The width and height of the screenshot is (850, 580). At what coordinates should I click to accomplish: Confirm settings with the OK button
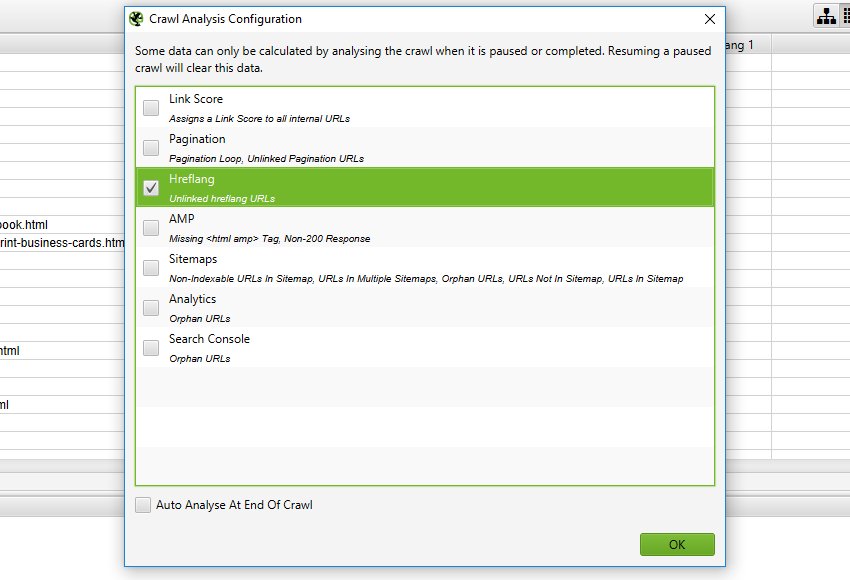pyautogui.click(x=677, y=544)
